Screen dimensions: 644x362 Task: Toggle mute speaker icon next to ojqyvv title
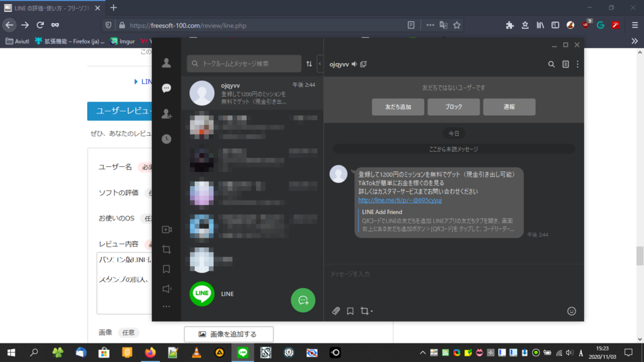[x=355, y=64]
